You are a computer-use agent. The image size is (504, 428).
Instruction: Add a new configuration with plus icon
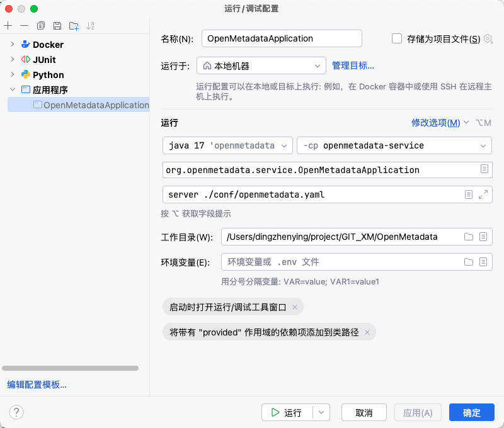tap(8, 26)
